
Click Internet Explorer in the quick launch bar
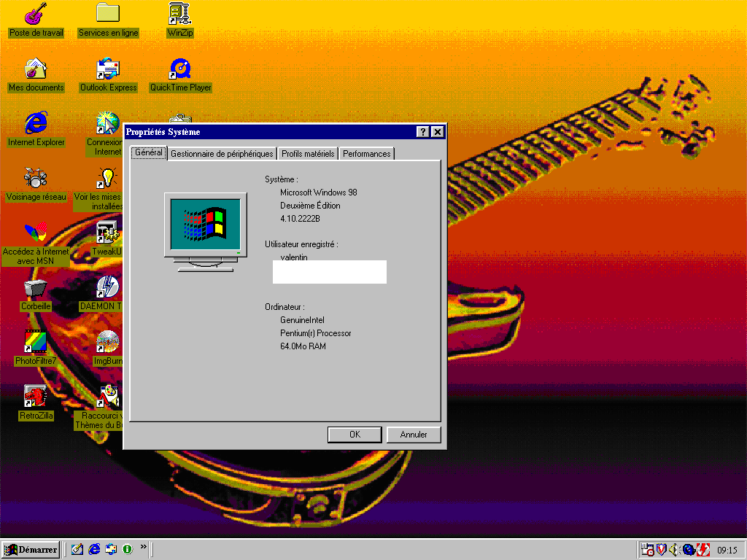[94, 549]
